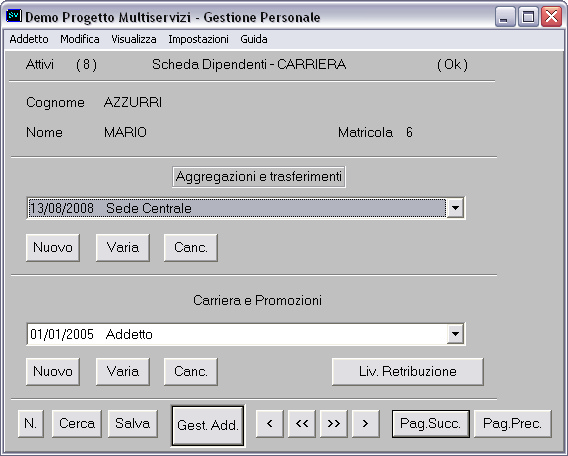Viewport: 568px width, 456px height.
Task: Expand the 01/01/2005 Addetto dropdown arrow
Action: tap(455, 334)
